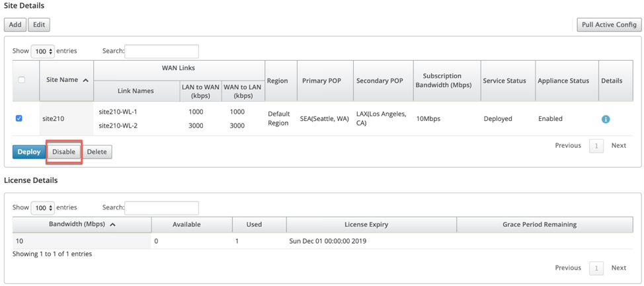Click the Add site button

pyautogui.click(x=15, y=24)
